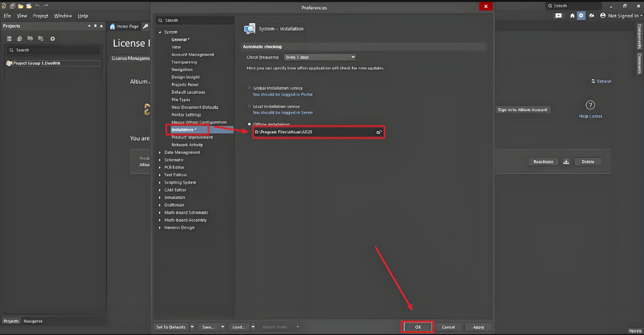Open the Components side panel tab
The image size is (644, 335).
click(639, 36)
